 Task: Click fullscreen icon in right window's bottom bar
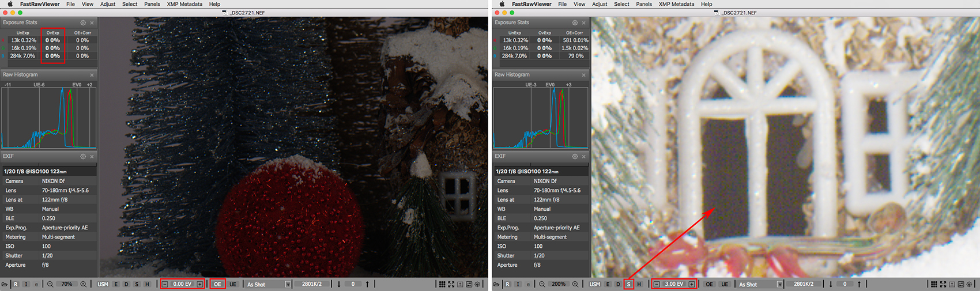(943, 284)
